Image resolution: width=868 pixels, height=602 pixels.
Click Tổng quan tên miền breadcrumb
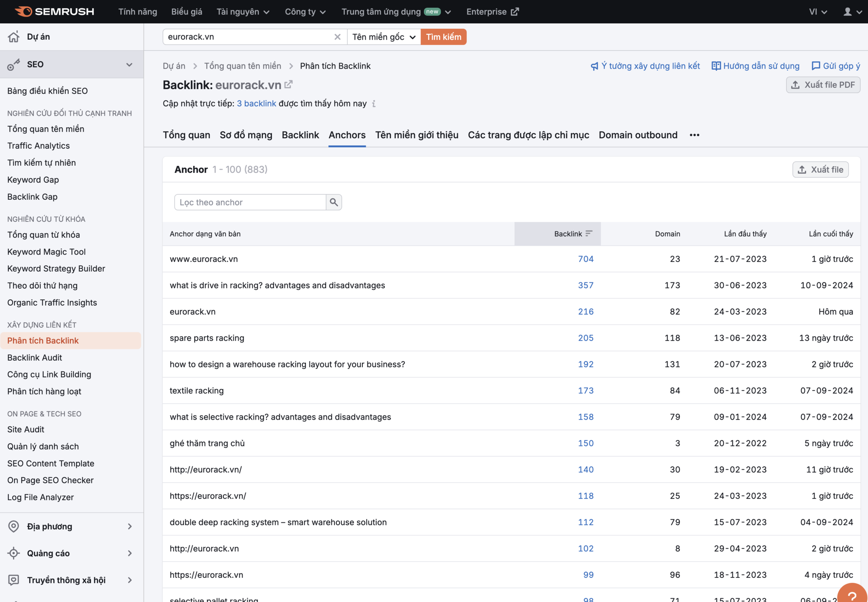[x=242, y=66]
